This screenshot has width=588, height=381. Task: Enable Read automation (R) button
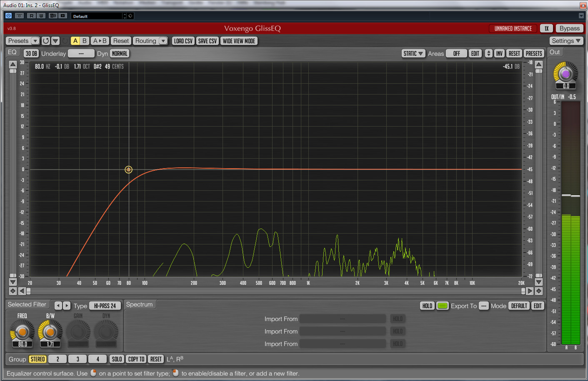click(x=31, y=15)
